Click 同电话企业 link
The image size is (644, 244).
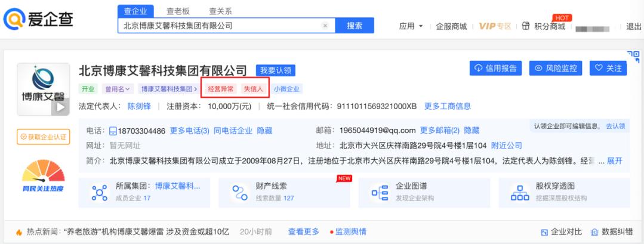pos(233,131)
